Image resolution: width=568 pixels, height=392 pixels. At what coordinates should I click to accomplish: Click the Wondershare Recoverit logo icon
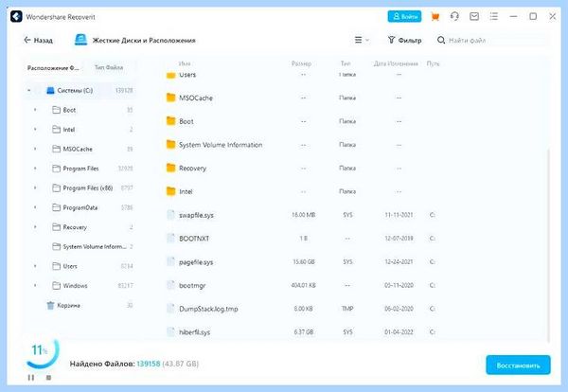point(16,17)
